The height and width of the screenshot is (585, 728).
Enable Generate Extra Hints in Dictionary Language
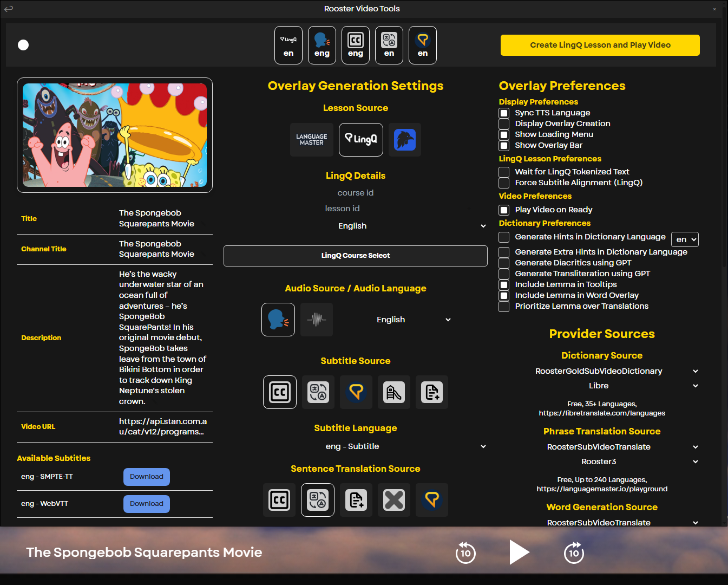click(x=504, y=252)
